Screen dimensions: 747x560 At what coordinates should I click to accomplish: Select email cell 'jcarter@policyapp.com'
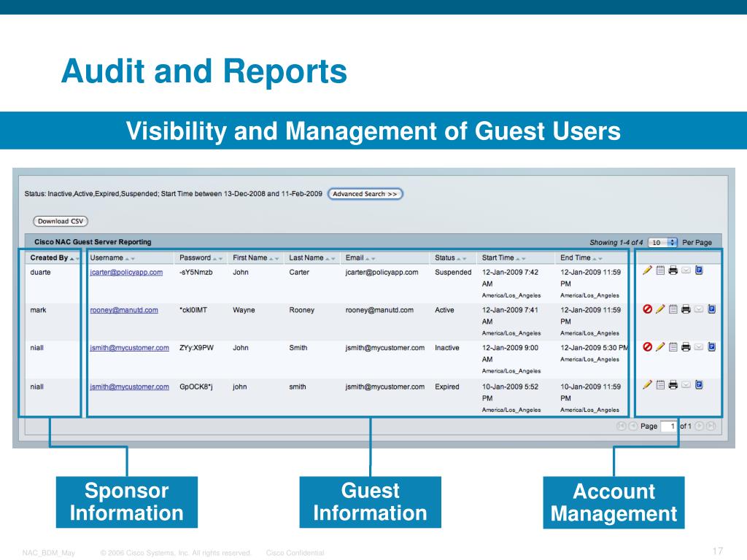pyautogui.click(x=382, y=273)
